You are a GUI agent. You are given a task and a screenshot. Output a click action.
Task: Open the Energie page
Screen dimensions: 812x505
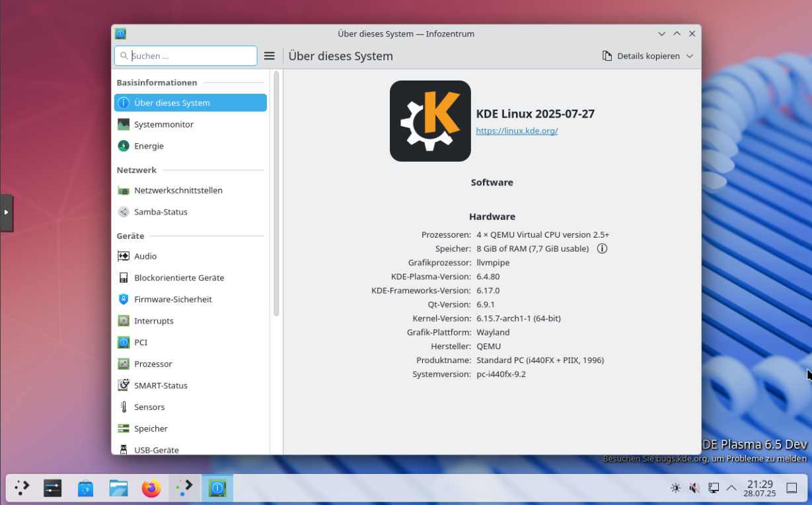[190, 146]
